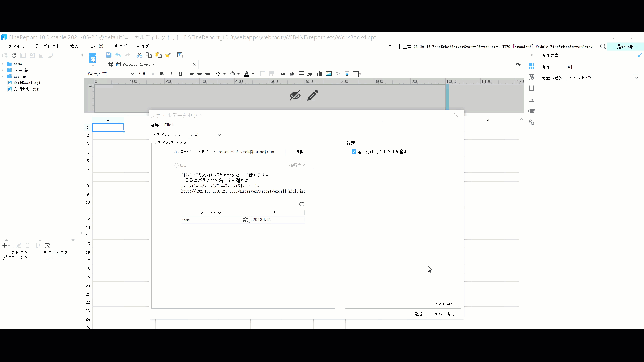Apply Bold formatting from the format toolbar
The image size is (644, 362).
point(162,74)
